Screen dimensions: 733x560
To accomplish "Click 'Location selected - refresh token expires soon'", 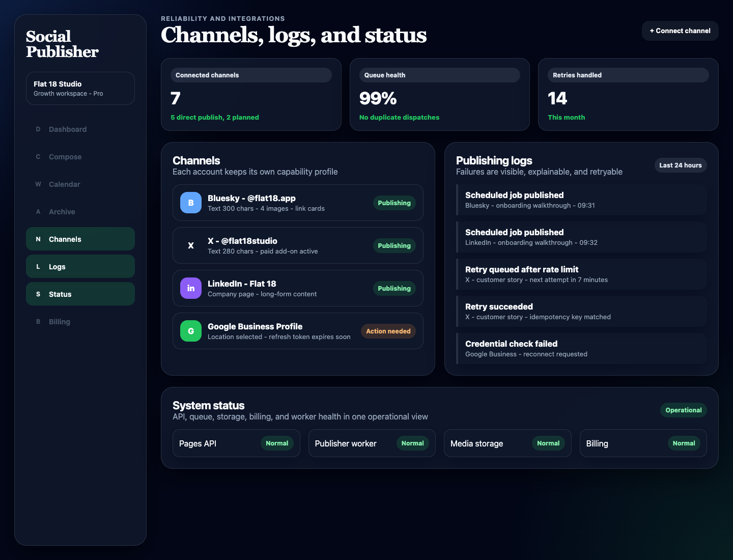I will tap(279, 337).
